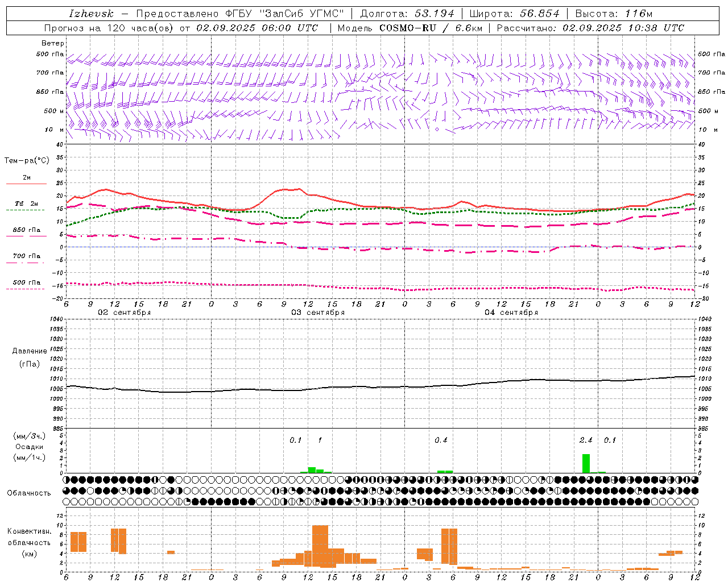Click the 03 сентября date label

(318, 313)
